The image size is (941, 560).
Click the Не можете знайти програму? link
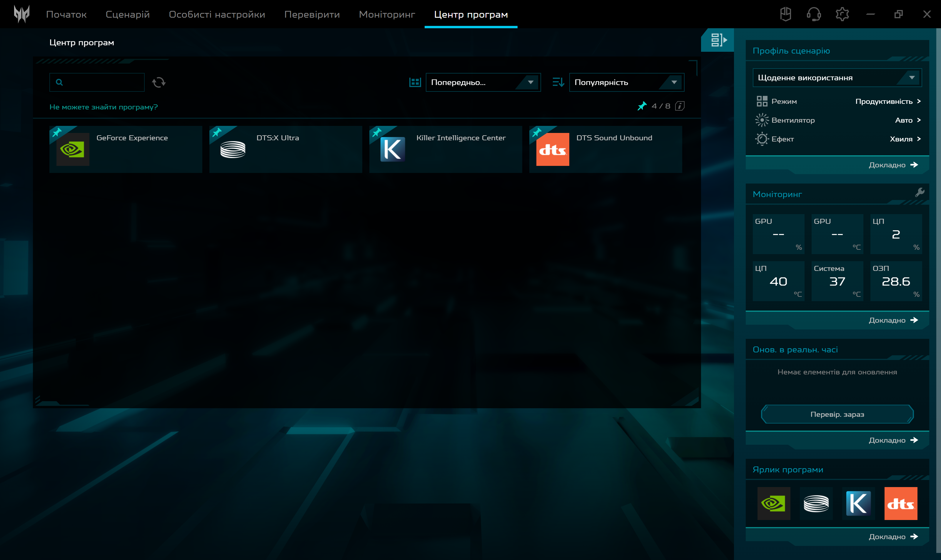click(x=104, y=107)
